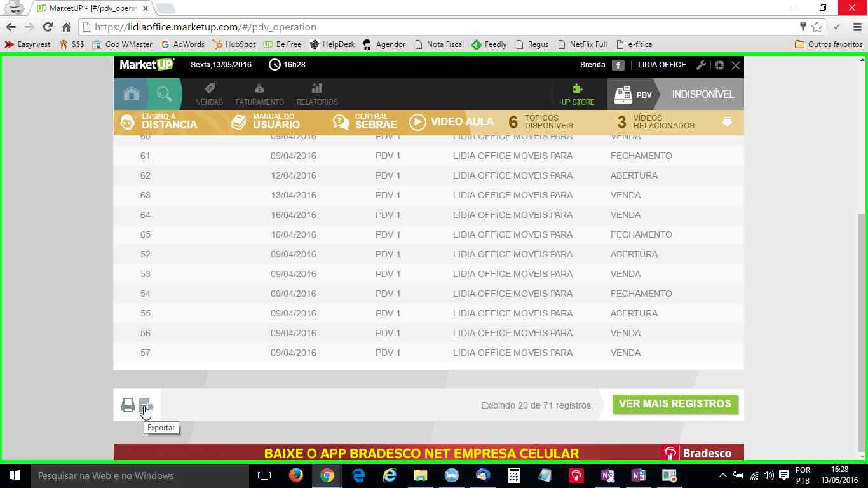The width and height of the screenshot is (868, 488).
Task: Show hidden tray icons chevron
Action: pyautogui.click(x=722, y=475)
